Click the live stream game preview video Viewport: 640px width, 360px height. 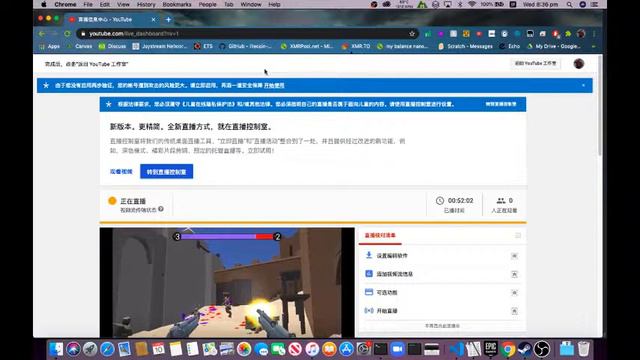pyautogui.click(x=227, y=282)
